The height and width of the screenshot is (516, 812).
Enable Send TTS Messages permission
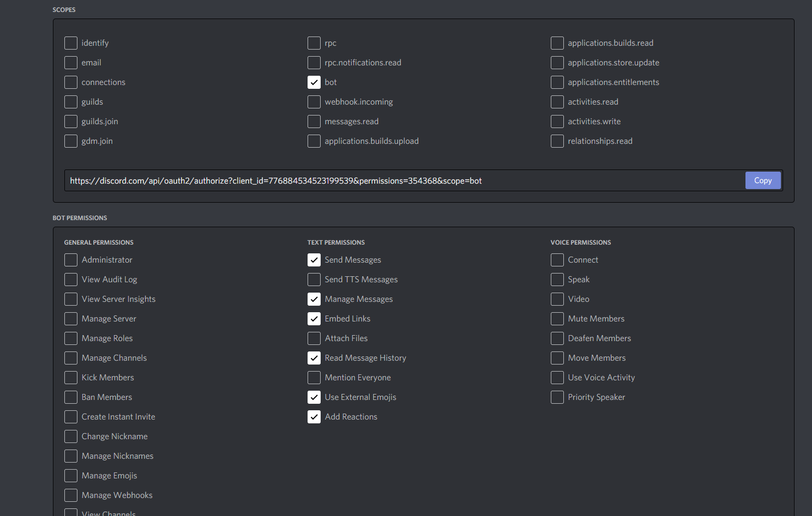(x=314, y=280)
